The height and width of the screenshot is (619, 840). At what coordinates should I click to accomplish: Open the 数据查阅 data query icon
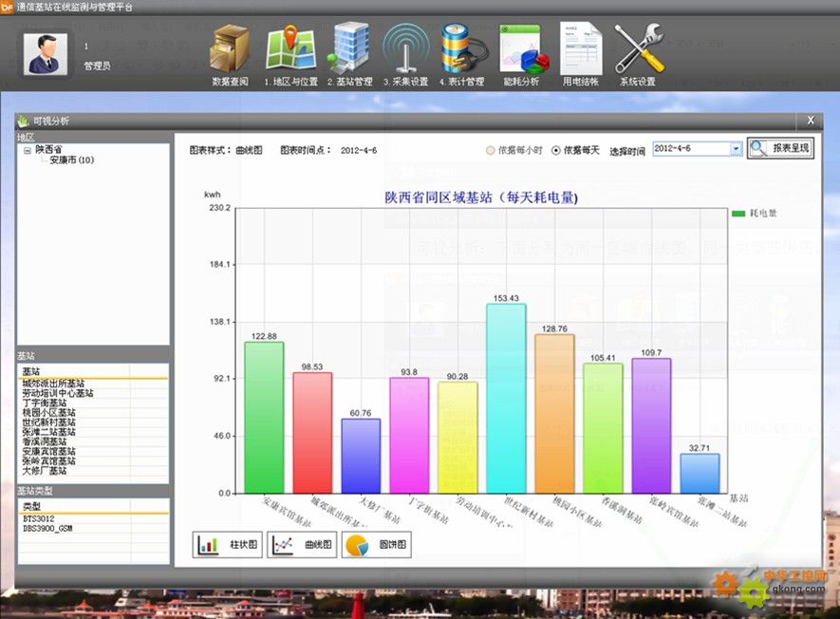click(x=230, y=49)
